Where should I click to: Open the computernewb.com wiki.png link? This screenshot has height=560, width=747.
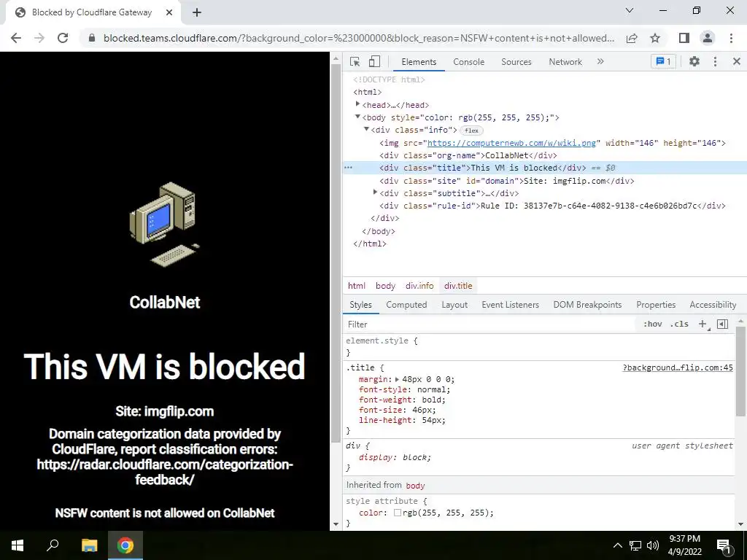(511, 143)
